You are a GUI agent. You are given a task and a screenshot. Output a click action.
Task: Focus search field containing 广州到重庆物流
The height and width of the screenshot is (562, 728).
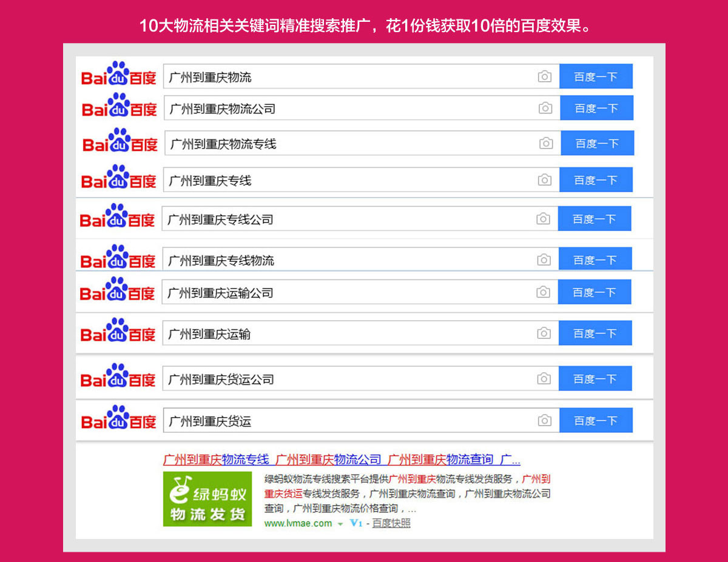(x=361, y=77)
